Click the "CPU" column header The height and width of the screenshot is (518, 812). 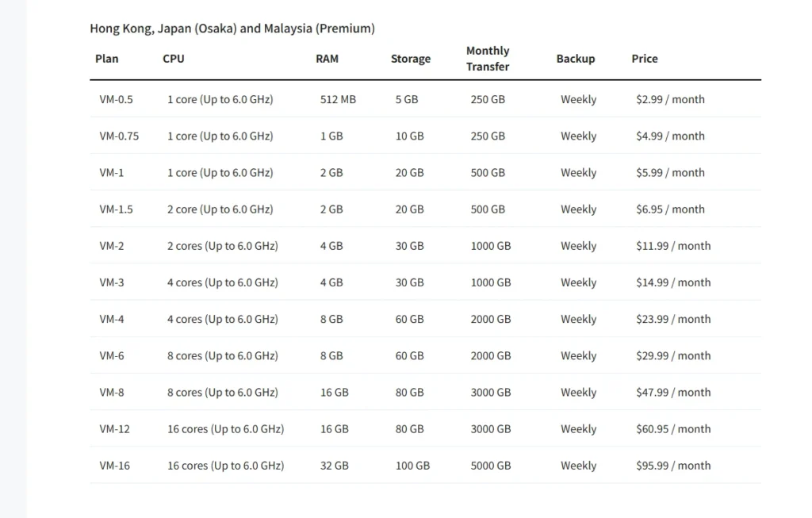pyautogui.click(x=174, y=59)
